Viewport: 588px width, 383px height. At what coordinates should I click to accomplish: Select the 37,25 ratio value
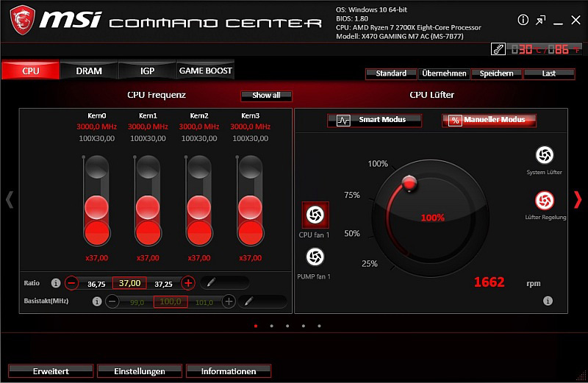click(x=163, y=284)
